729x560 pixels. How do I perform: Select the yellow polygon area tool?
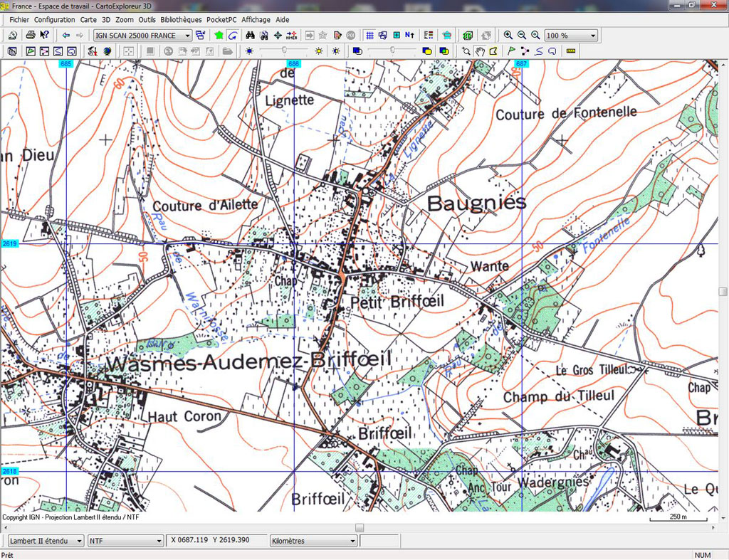point(493,51)
